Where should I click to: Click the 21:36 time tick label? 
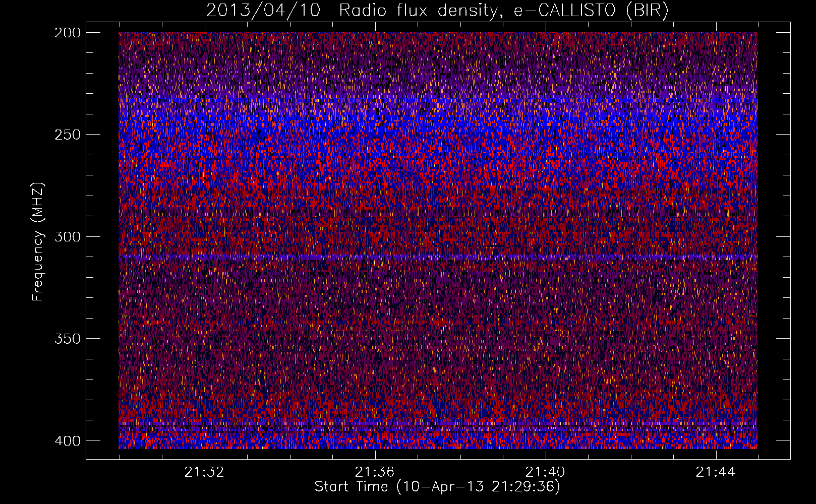(x=374, y=472)
